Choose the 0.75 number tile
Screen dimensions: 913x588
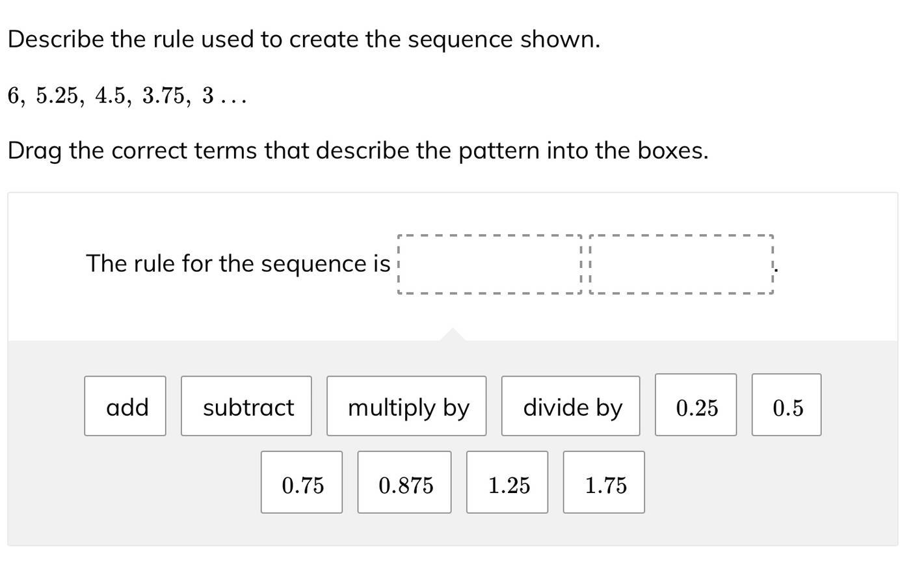pos(302,483)
